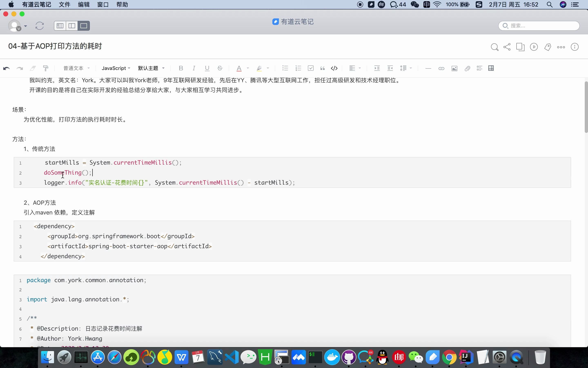Open Google Chrome from the Dock
Viewport: 588px width, 368px height.
click(449, 357)
